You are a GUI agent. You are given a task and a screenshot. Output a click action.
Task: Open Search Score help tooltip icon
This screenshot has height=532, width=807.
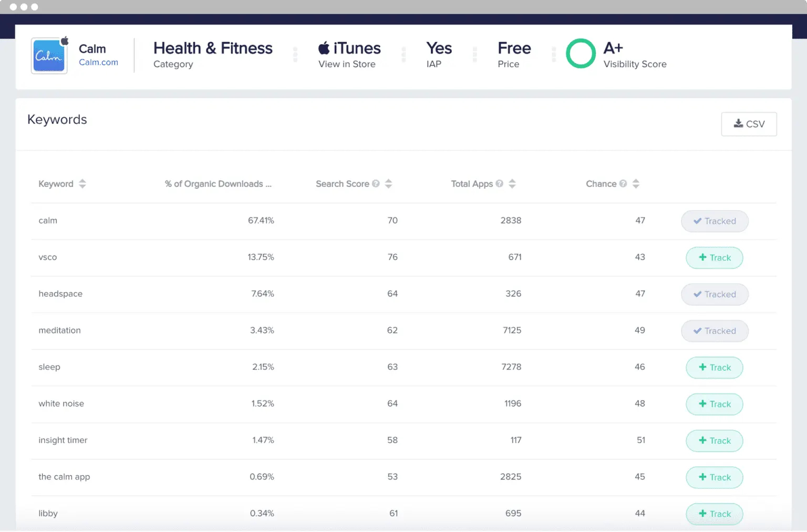point(376,184)
